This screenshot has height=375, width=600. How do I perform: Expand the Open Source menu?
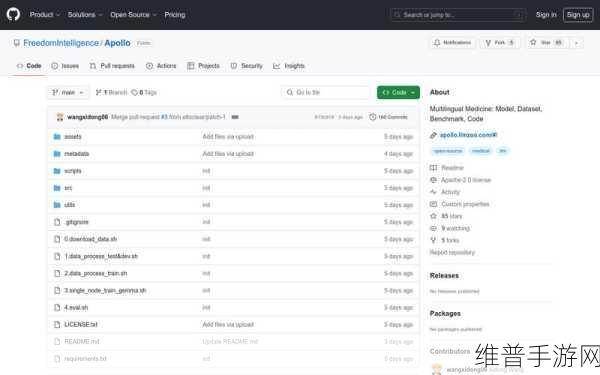tap(133, 15)
